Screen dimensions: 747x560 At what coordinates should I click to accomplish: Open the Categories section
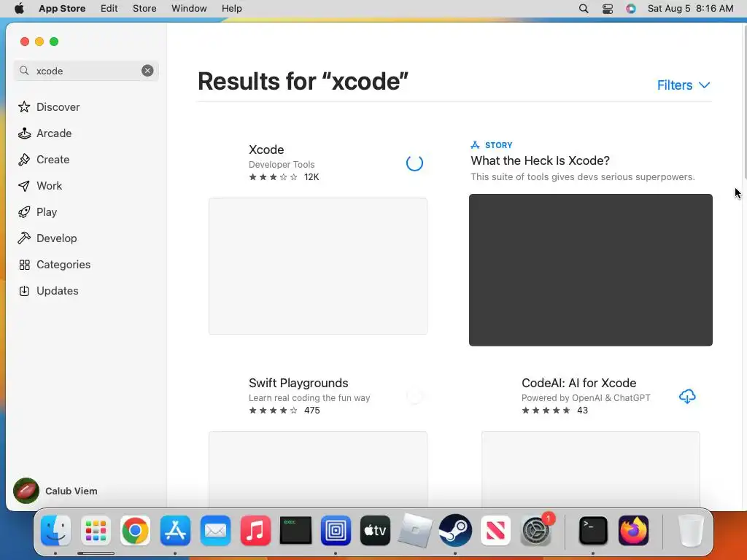(x=54, y=264)
